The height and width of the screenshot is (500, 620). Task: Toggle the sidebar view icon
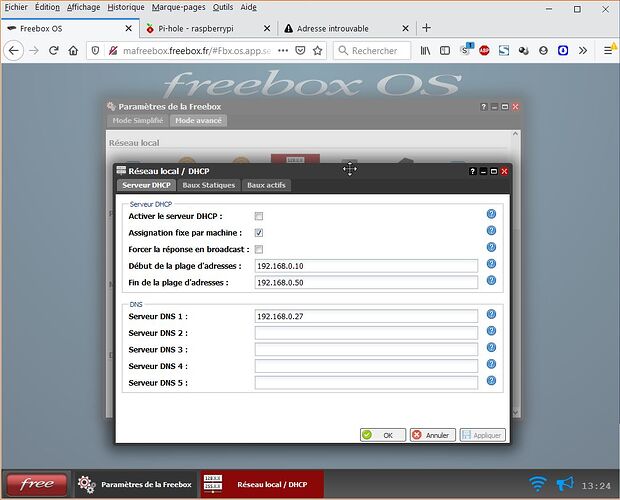coord(445,51)
